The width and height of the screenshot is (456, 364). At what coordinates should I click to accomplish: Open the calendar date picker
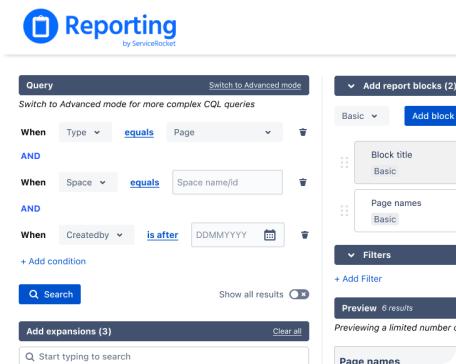(270, 235)
